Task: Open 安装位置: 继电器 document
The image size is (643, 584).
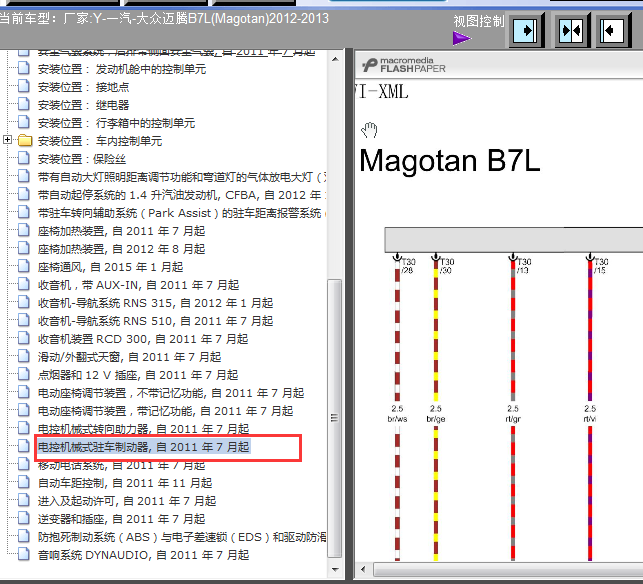Action: coord(83,105)
